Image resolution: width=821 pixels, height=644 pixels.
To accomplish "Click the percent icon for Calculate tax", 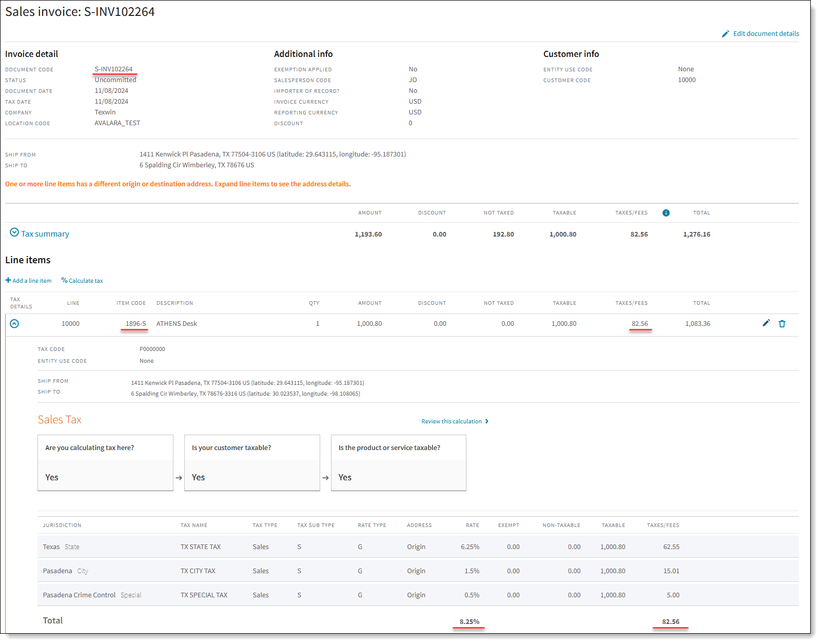I will pyautogui.click(x=64, y=280).
